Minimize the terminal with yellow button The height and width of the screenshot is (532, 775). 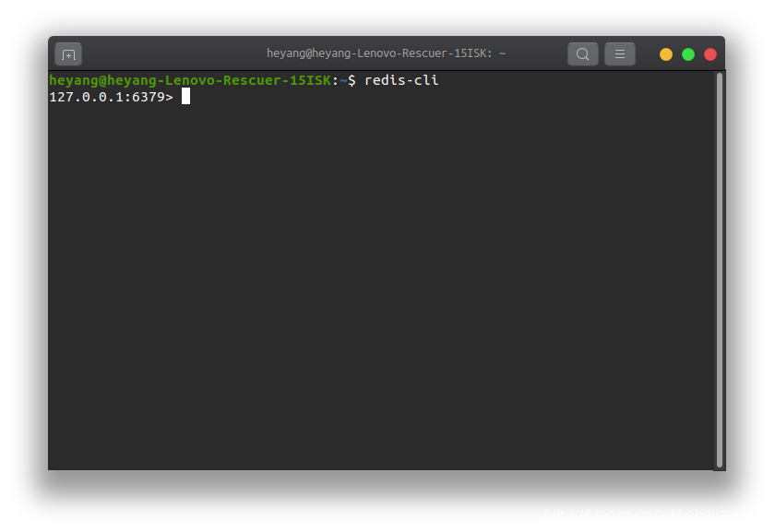(666, 54)
